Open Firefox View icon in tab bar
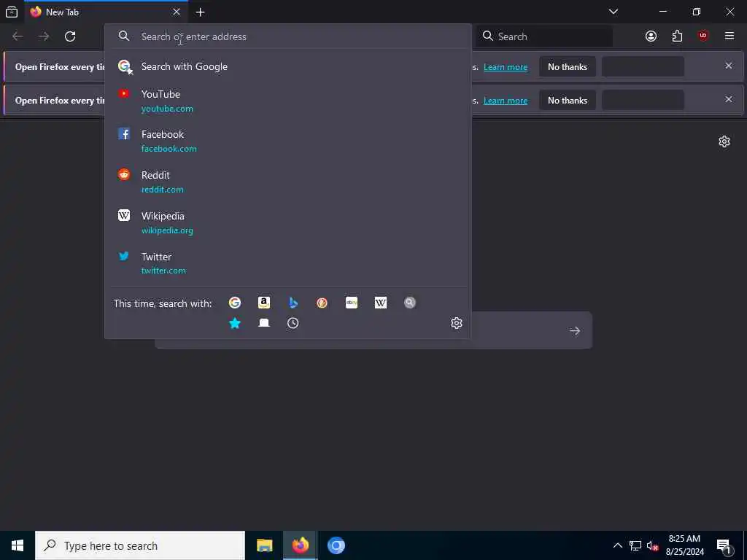This screenshot has height=560, width=747. coord(12,12)
